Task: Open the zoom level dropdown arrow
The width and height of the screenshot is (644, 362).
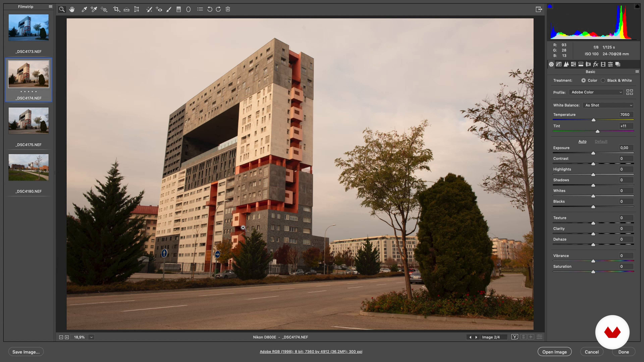Action: coord(92,337)
